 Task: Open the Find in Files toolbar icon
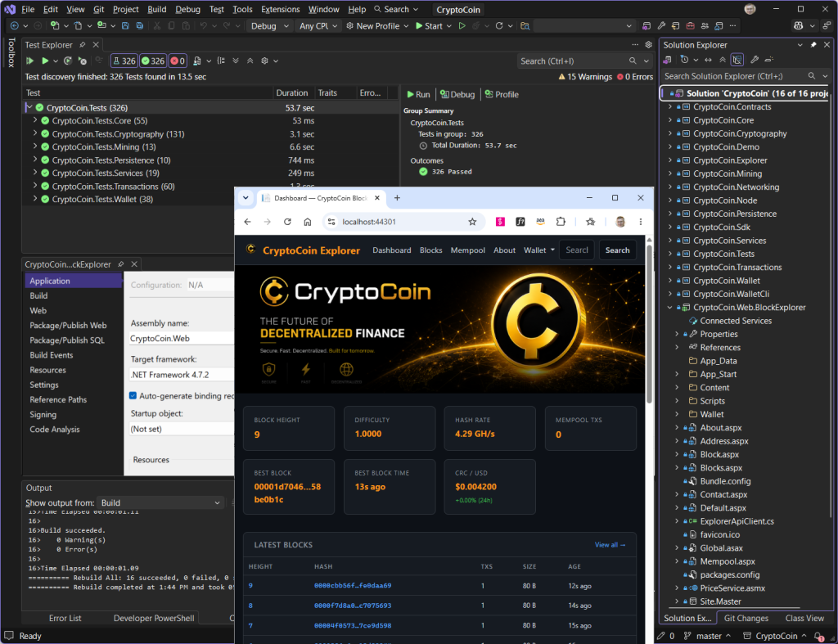(x=525, y=25)
